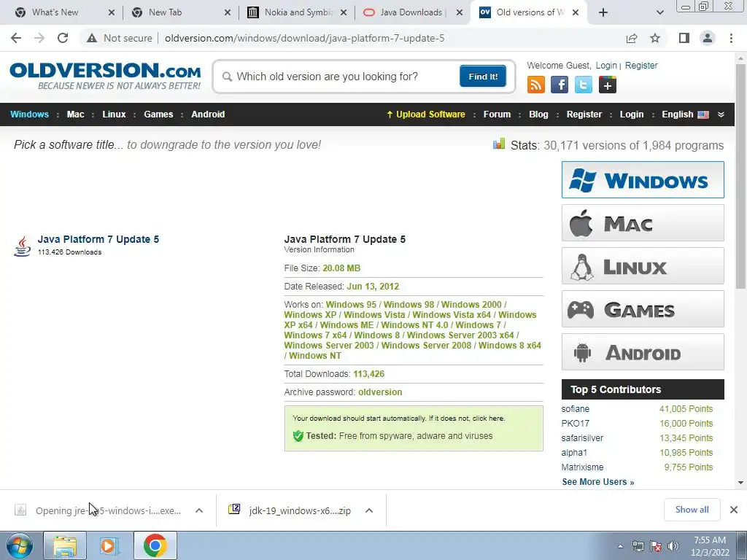Click the Login link beside Welcome Guest
The image size is (747, 560).
point(606,65)
